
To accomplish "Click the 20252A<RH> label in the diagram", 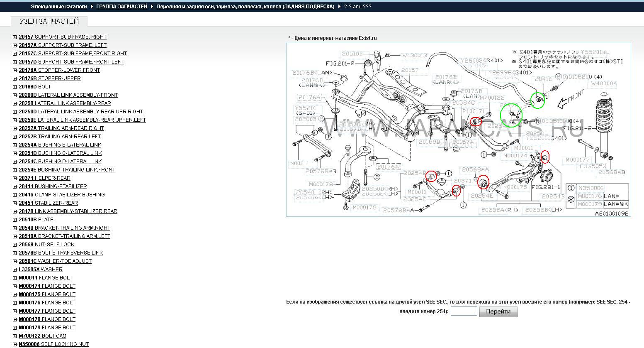I will (x=500, y=210).
